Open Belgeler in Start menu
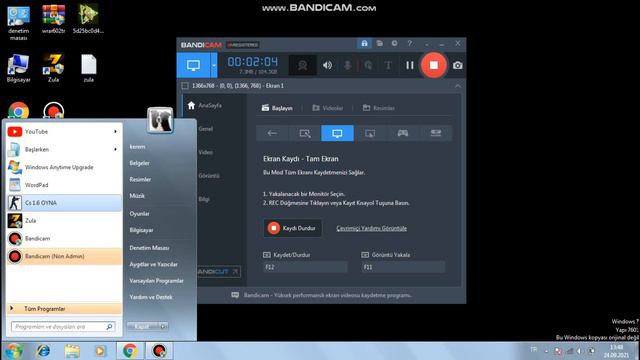 tap(140, 163)
